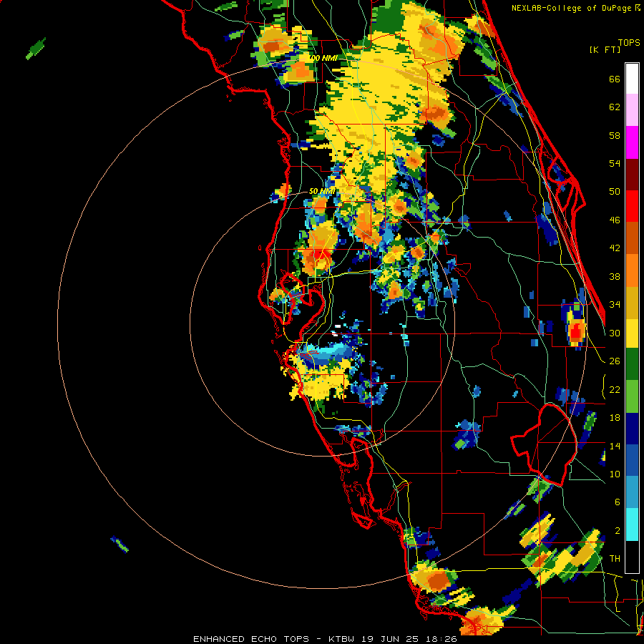Click the 26 legend value
644x644 pixels.
[615, 361]
